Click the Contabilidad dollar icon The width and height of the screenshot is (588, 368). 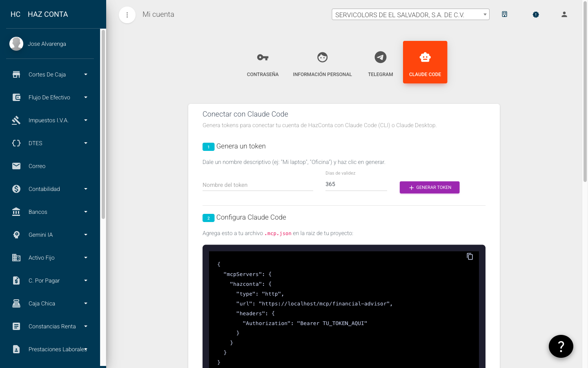[16, 189]
